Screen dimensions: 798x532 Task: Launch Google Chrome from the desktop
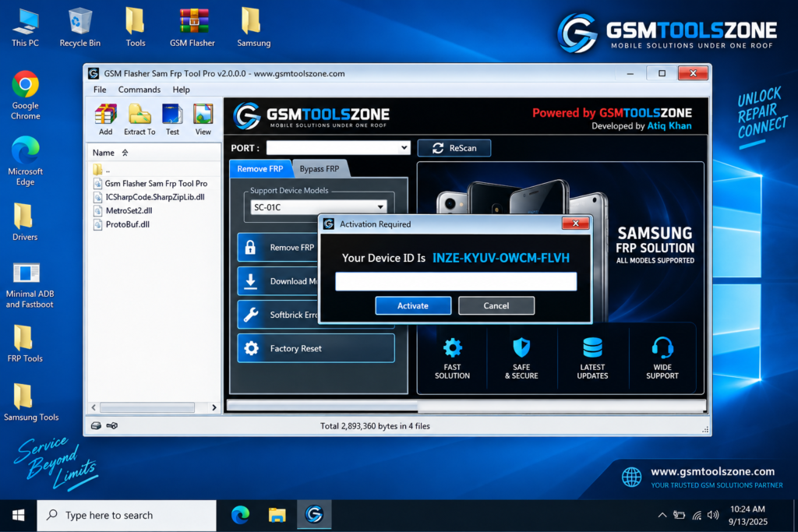(26, 96)
